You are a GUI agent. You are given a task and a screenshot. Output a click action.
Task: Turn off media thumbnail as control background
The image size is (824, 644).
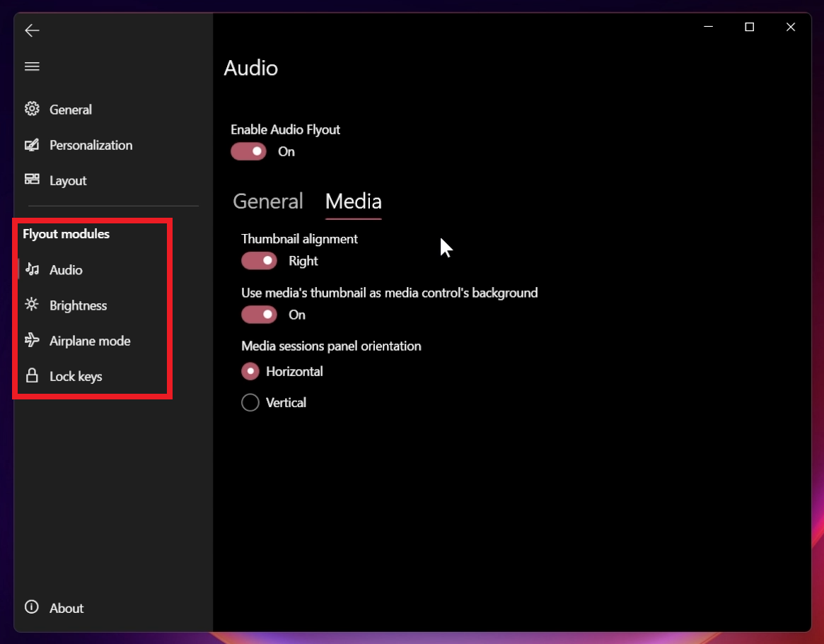(259, 314)
